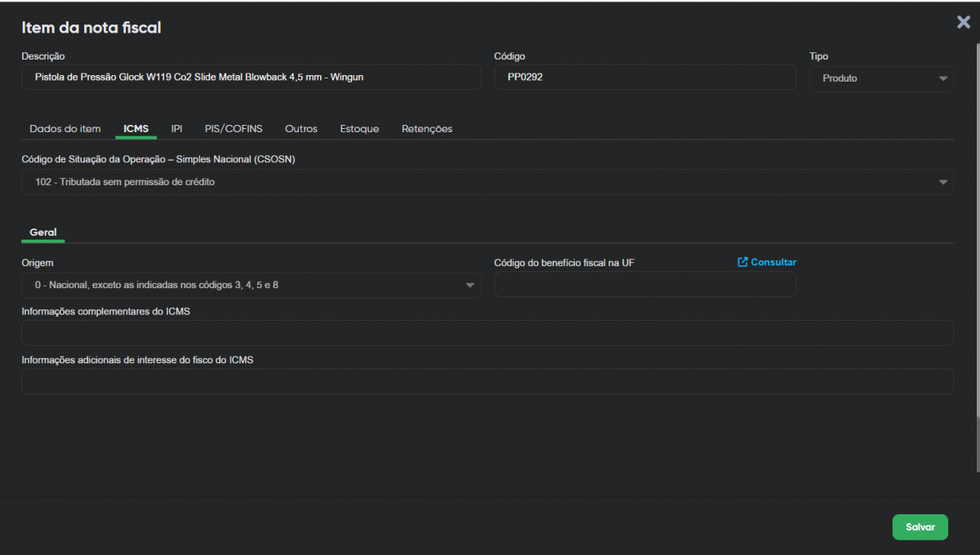Click the Descrição input field
Viewport: 980px width, 555px height.
[251, 78]
